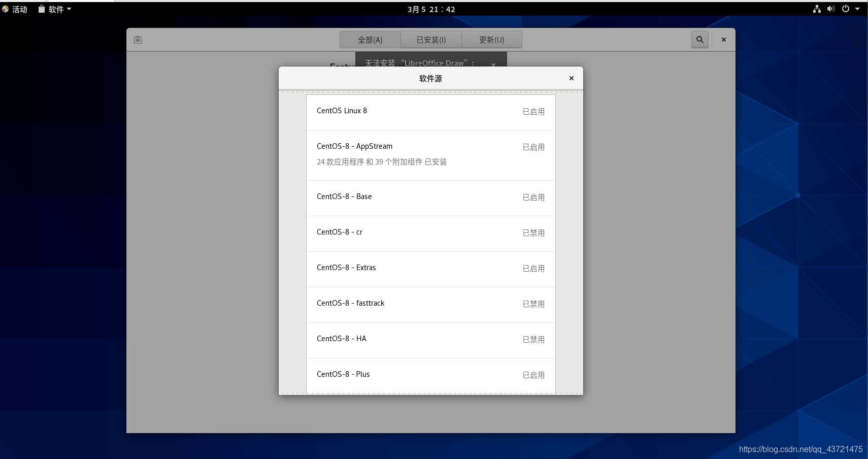
Task: Click the 软件源 dialog title
Action: (430, 79)
